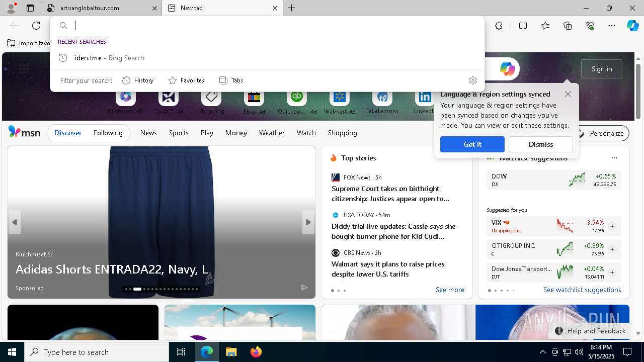This screenshot has width=644, height=362.
Task: Click the Windows taskbar search box
Action: pyautogui.click(x=97, y=352)
